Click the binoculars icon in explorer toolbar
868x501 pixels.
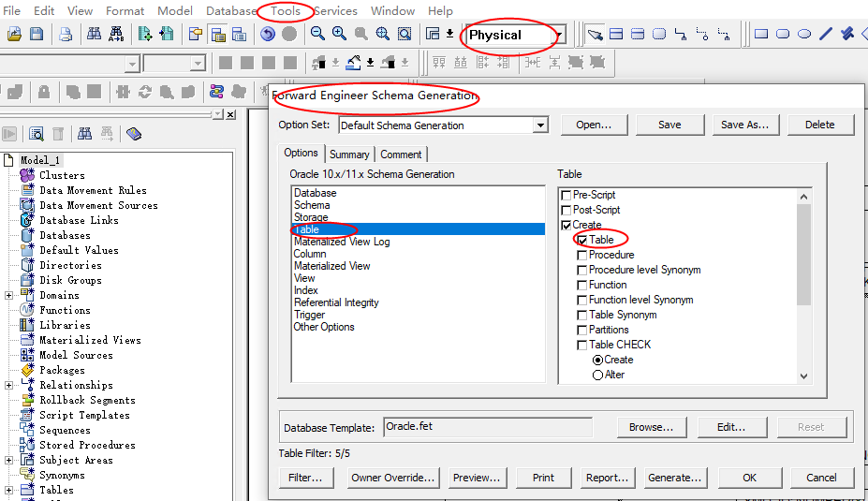84,134
